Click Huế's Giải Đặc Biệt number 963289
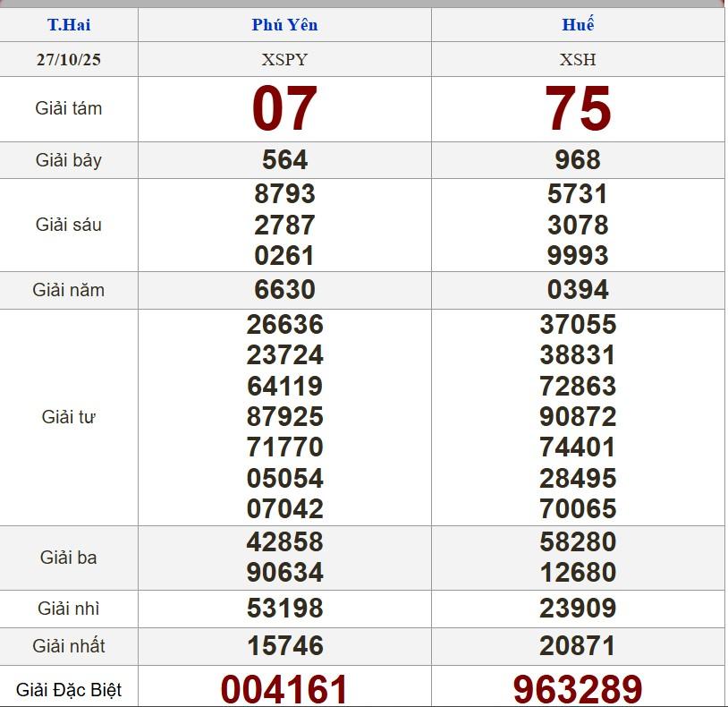 coord(578,689)
